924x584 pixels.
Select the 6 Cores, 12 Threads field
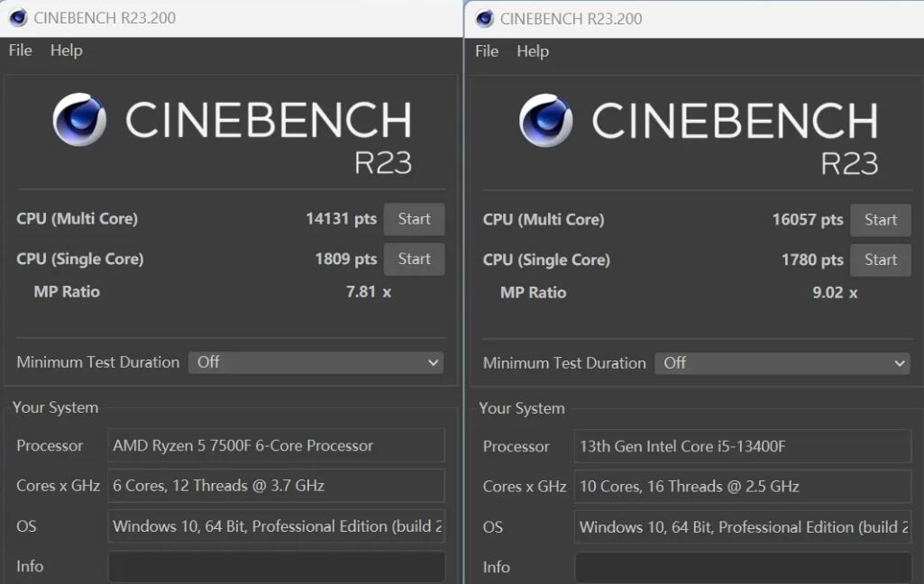tap(276, 486)
